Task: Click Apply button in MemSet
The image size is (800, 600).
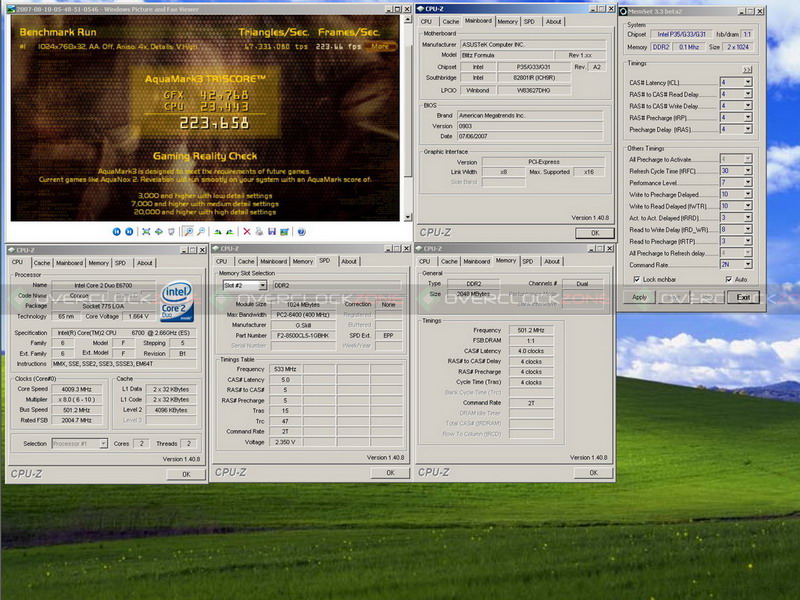Action: (x=639, y=297)
